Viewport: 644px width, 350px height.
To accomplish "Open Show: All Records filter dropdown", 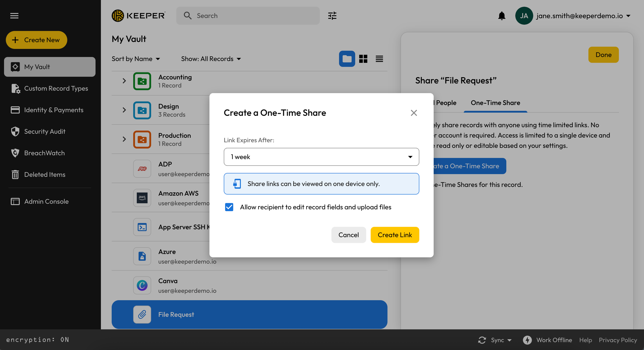I will click(x=211, y=59).
